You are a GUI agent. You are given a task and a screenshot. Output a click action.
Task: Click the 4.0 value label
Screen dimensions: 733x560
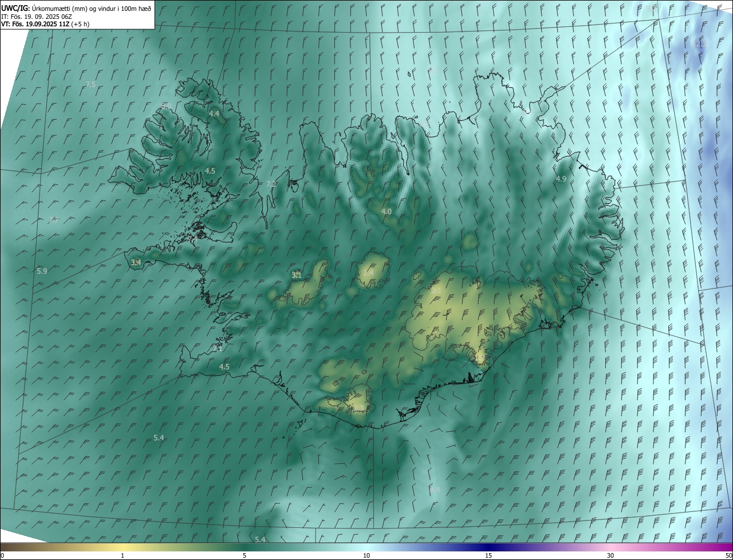[x=387, y=212]
